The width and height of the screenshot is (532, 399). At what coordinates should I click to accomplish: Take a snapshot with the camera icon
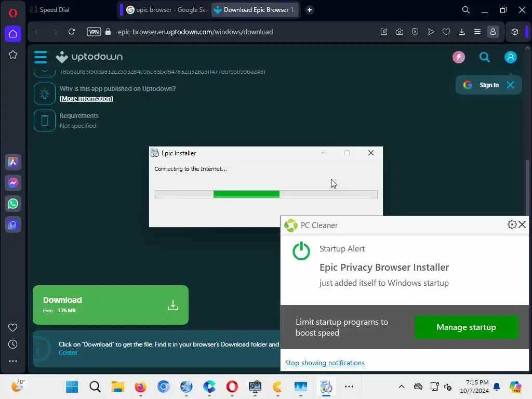pos(400,32)
